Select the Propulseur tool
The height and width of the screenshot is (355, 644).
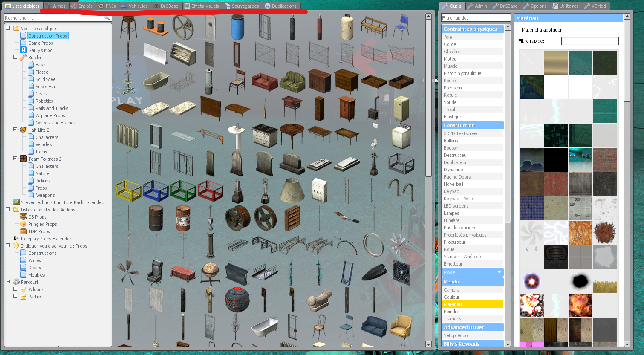473,242
